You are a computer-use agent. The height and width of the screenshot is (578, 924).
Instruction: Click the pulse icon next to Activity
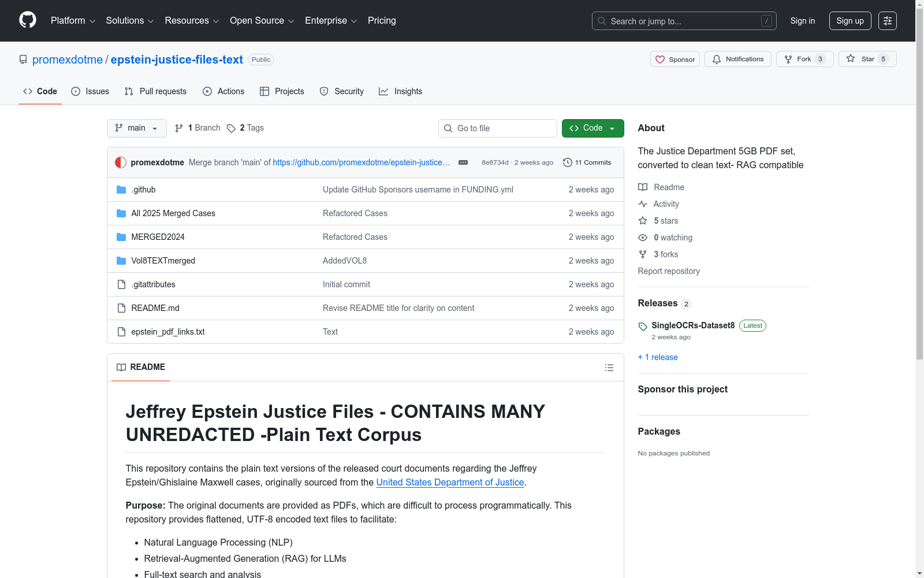[x=643, y=204]
